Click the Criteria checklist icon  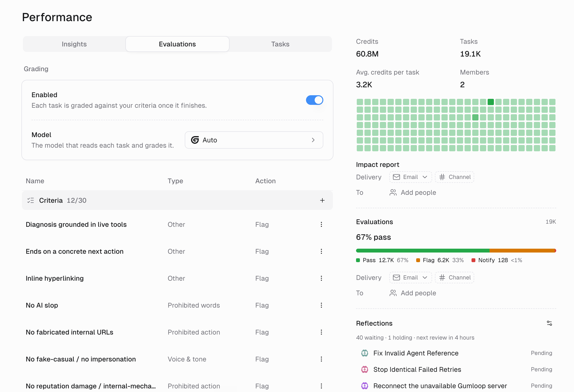click(x=31, y=200)
